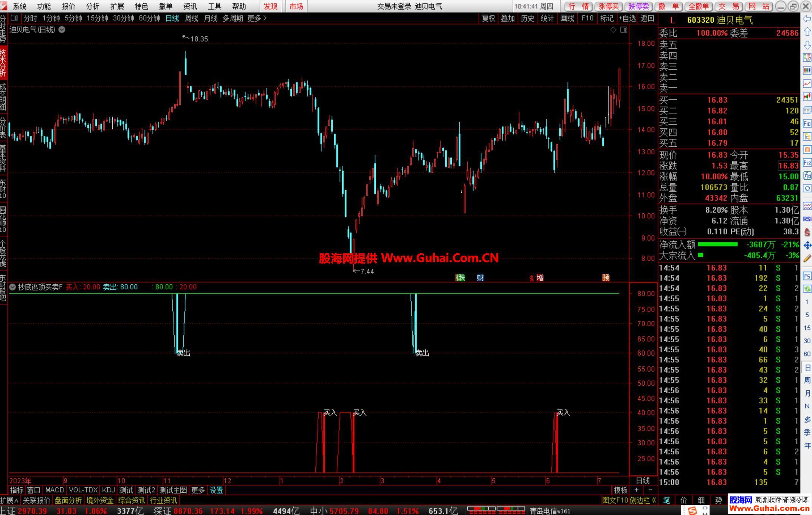
Task: Expand the 扩展 panel at bottom left
Action: [x=9, y=500]
